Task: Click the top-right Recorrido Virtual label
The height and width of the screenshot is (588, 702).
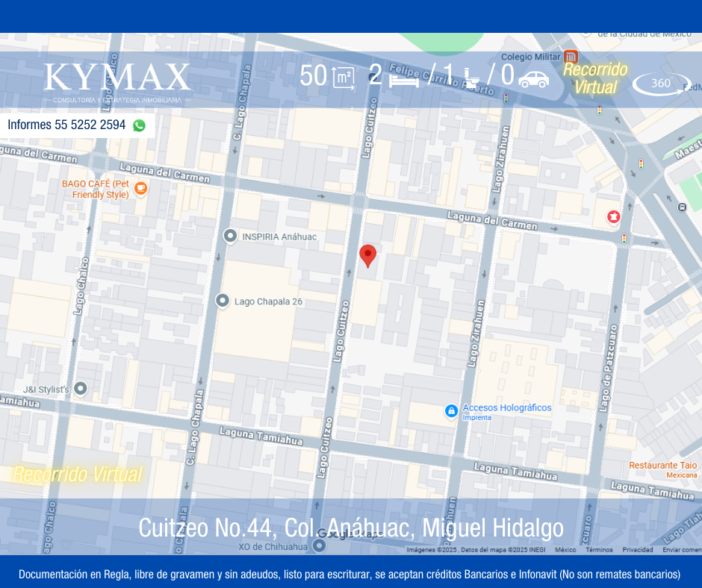Action: [595, 78]
